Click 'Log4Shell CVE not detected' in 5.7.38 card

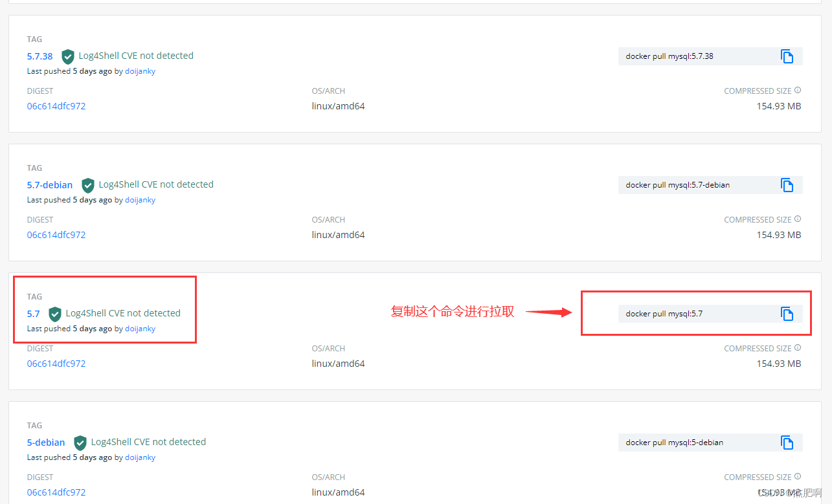136,56
